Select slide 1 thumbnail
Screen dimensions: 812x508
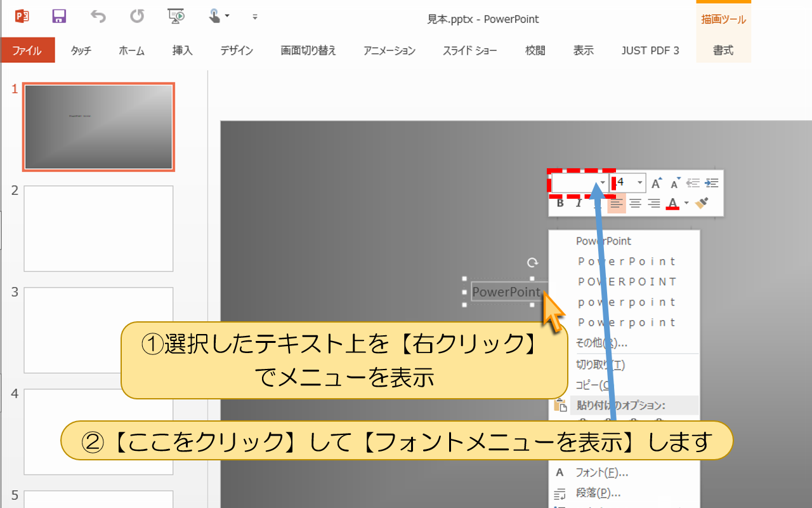pos(98,127)
